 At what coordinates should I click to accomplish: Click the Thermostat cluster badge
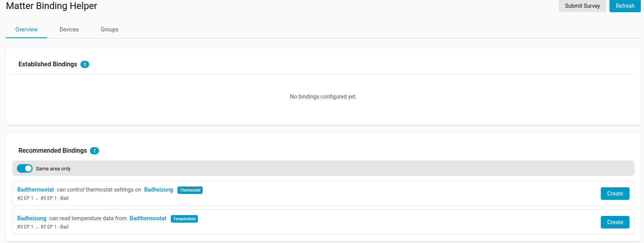click(x=190, y=190)
